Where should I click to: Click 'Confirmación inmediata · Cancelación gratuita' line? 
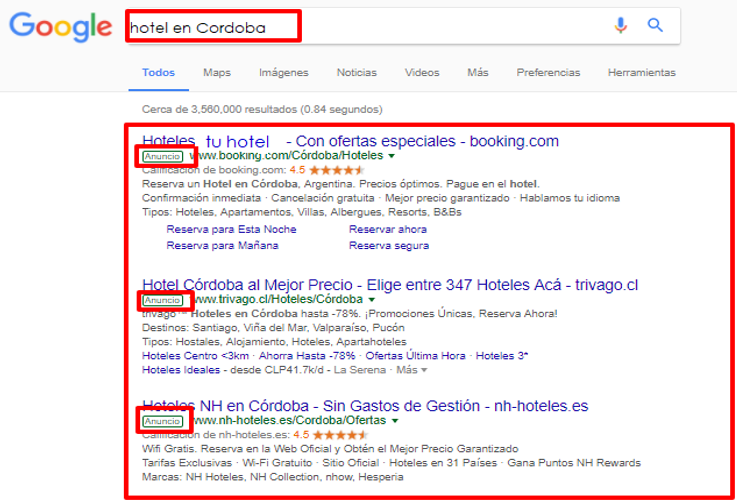[x=381, y=198]
